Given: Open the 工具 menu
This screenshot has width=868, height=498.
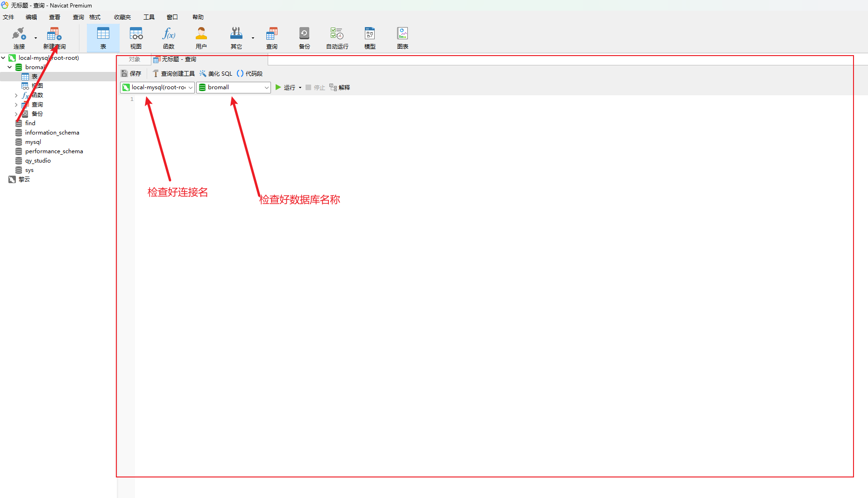Looking at the screenshot, I should click(149, 17).
